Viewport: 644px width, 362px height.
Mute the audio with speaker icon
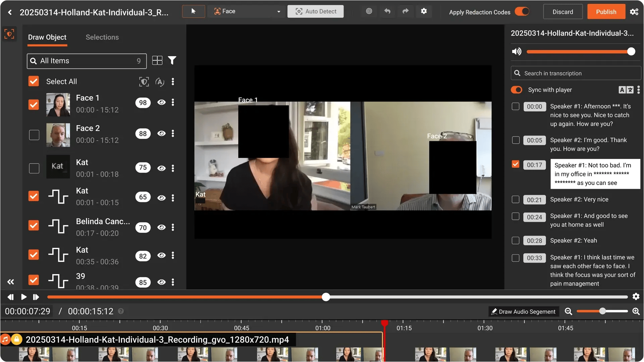point(517,52)
